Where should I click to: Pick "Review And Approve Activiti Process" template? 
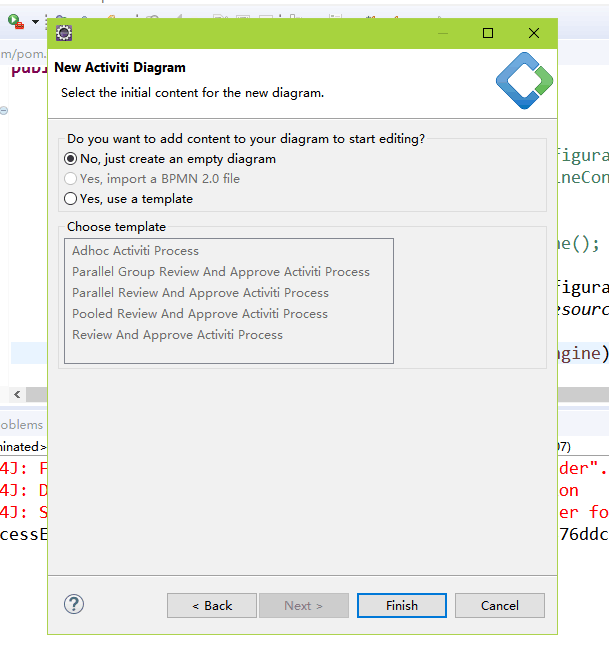pyautogui.click(x=177, y=335)
